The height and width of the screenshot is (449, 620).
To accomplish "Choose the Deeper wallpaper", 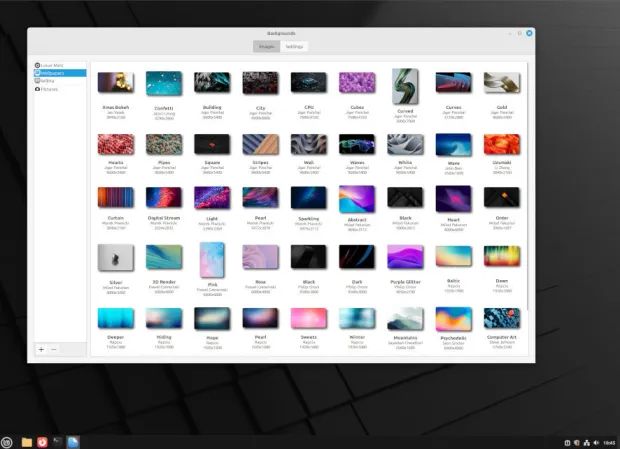I will click(116, 319).
